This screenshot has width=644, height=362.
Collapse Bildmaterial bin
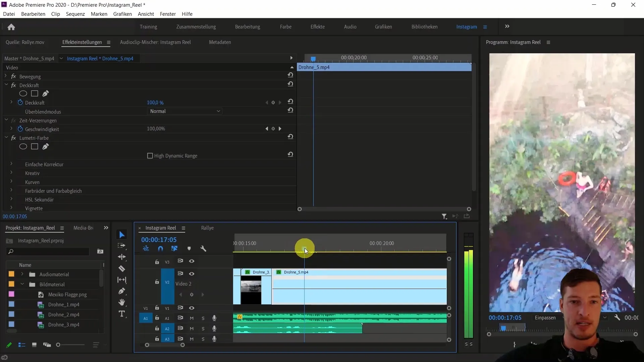tap(22, 284)
